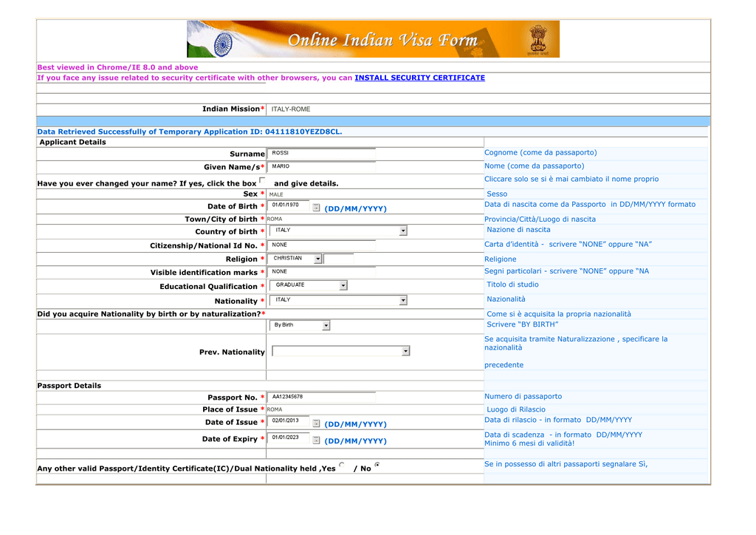Click the 'Best viewed in Chrome/IE 8.0' text

click(117, 67)
